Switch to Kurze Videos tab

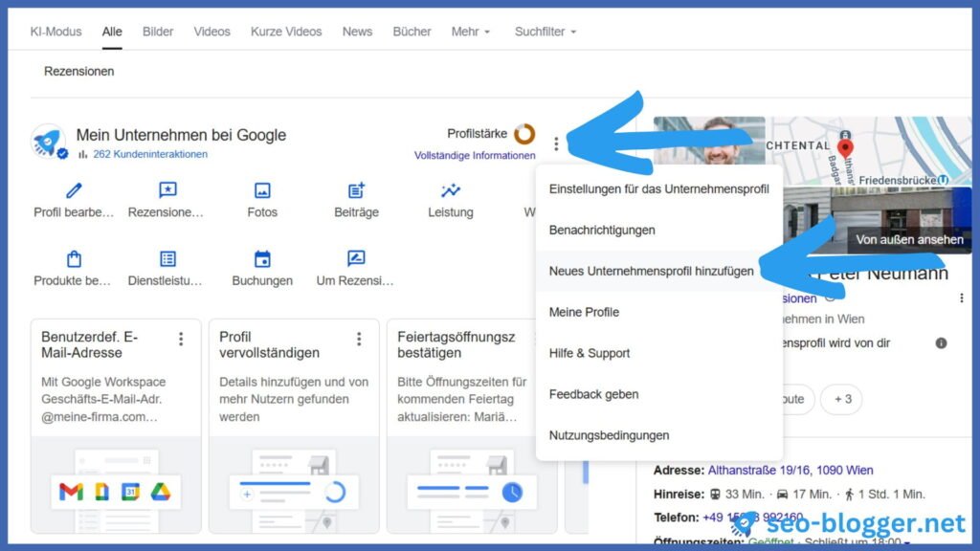(x=286, y=32)
